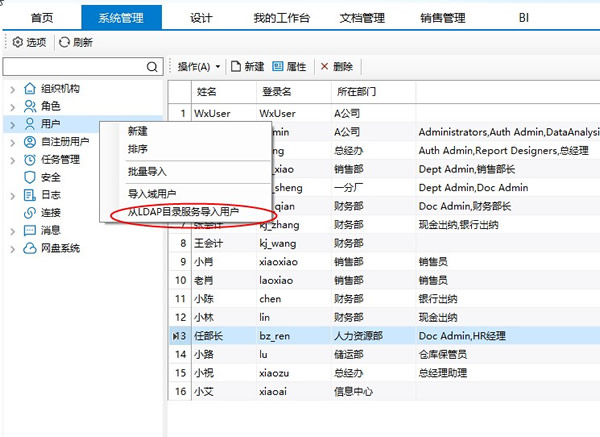Switch to the 设计 tab
The width and height of the screenshot is (600, 437).
tap(202, 17)
